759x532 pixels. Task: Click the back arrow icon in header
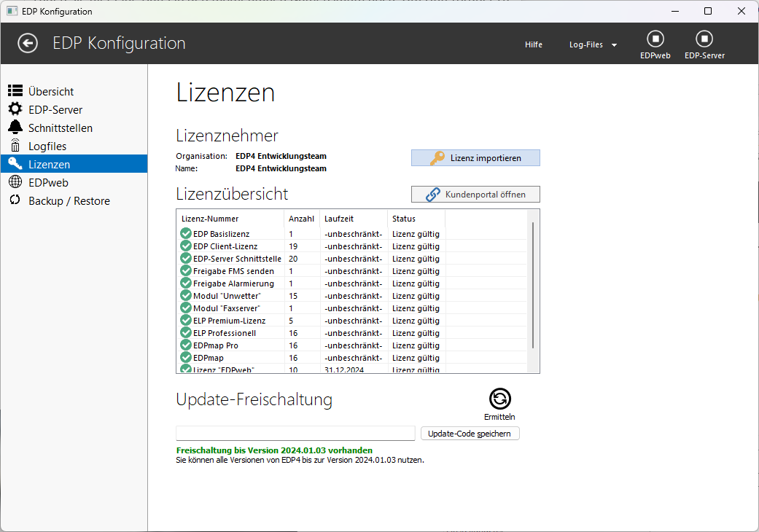coord(28,44)
